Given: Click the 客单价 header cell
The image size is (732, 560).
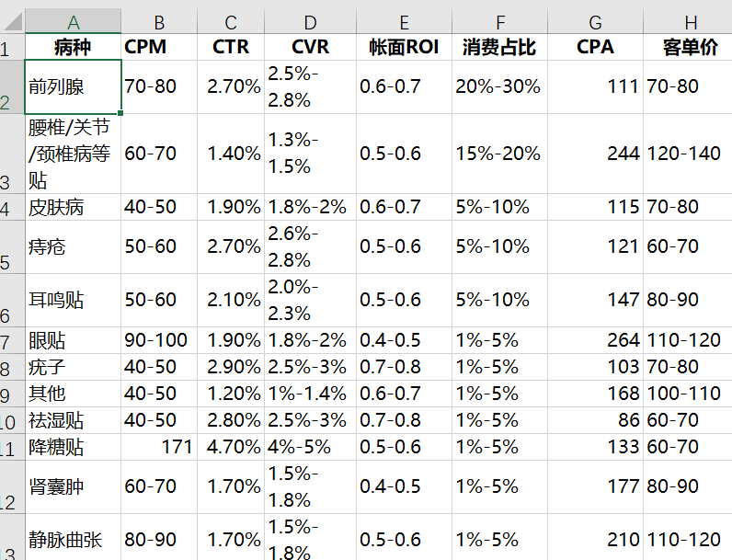Looking at the screenshot, I should click(x=688, y=47).
